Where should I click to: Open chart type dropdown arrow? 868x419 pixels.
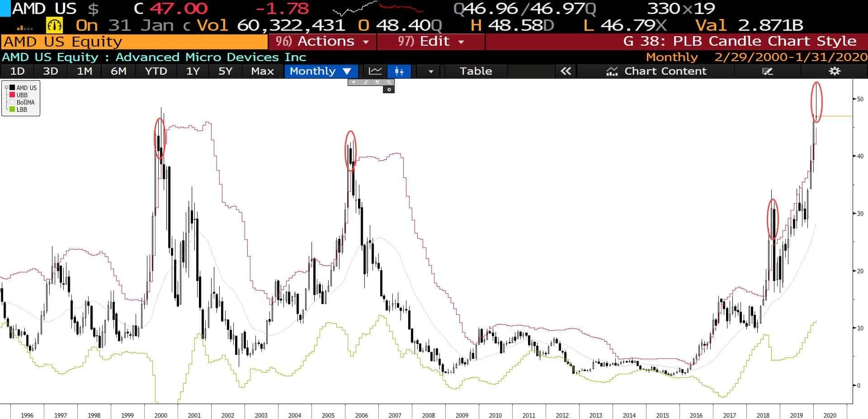coord(430,71)
